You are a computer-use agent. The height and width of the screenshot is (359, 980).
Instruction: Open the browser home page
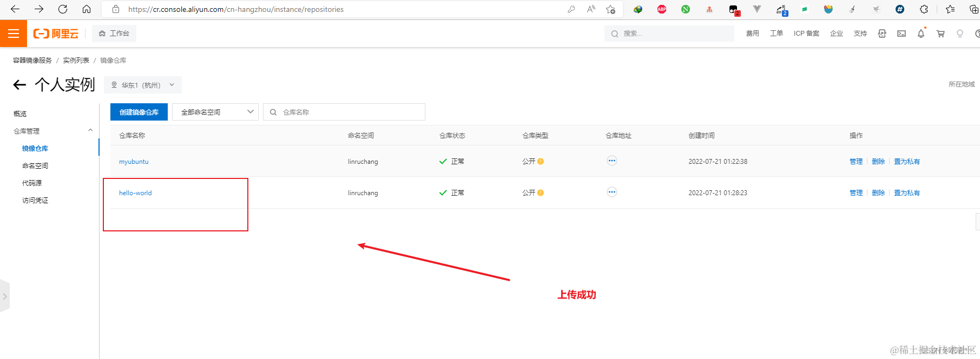87,9
